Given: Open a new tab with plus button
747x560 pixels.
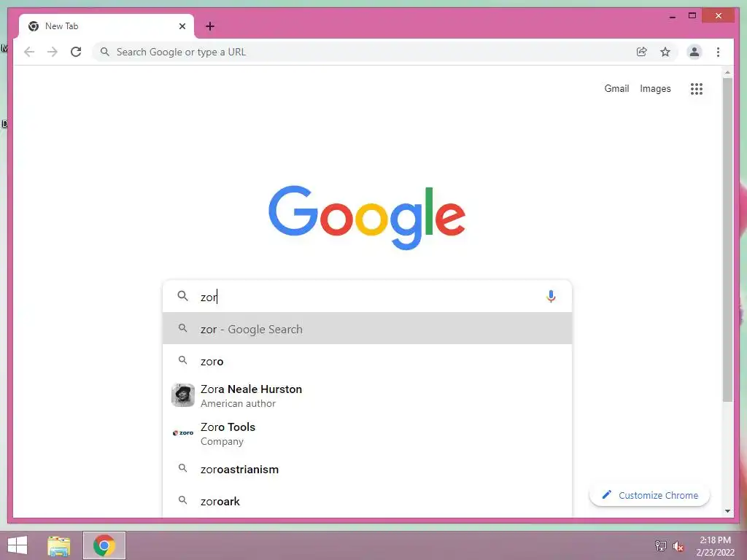Looking at the screenshot, I should click(x=209, y=26).
